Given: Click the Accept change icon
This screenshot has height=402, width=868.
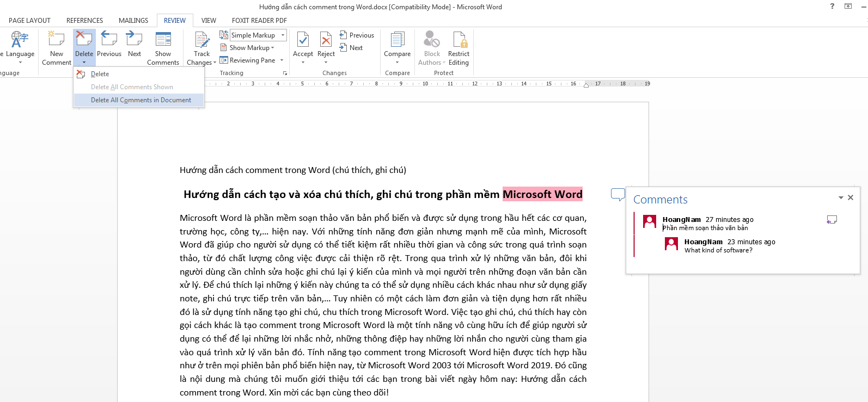Looking at the screenshot, I should 303,40.
